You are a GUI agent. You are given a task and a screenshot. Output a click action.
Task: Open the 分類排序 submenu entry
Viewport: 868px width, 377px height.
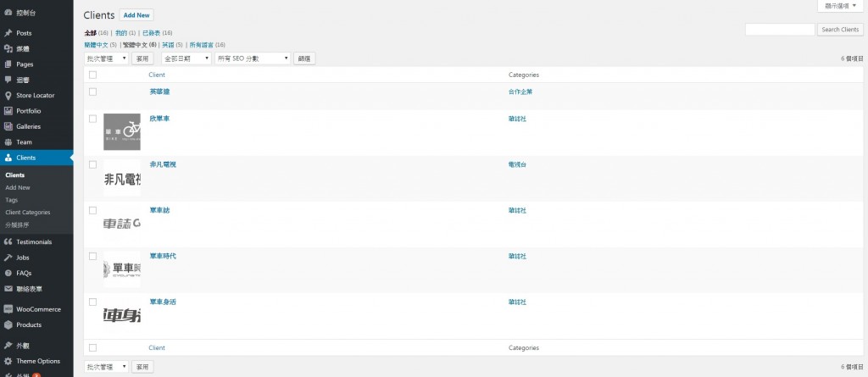(x=17, y=225)
